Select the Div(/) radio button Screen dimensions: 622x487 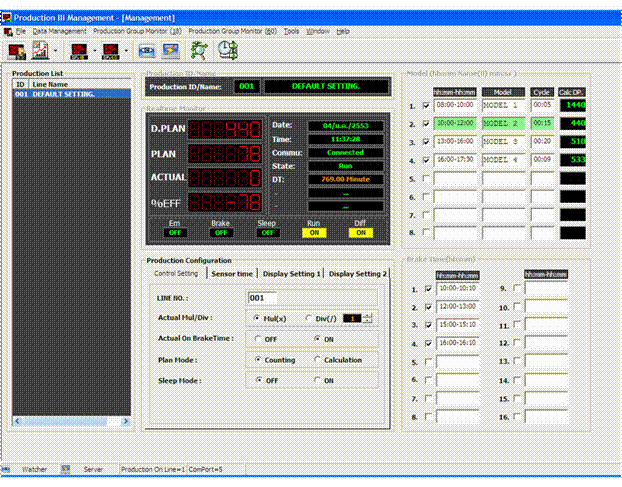point(308,318)
